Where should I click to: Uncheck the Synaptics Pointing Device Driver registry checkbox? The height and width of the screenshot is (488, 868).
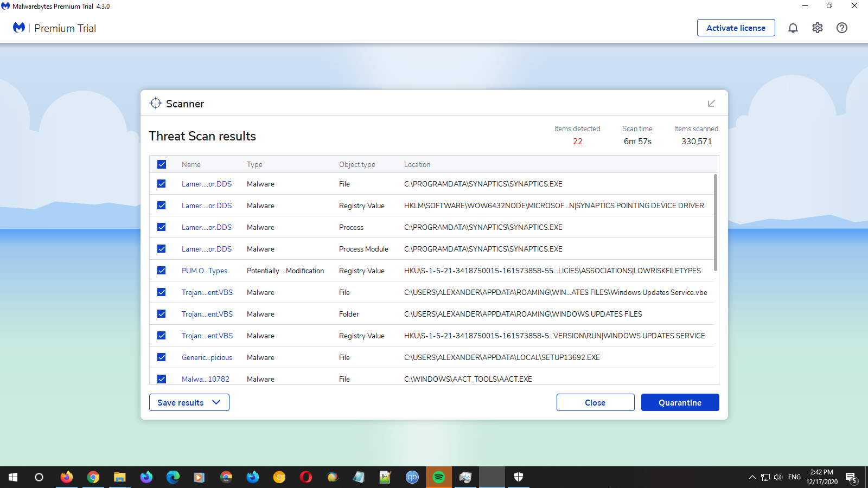162,206
